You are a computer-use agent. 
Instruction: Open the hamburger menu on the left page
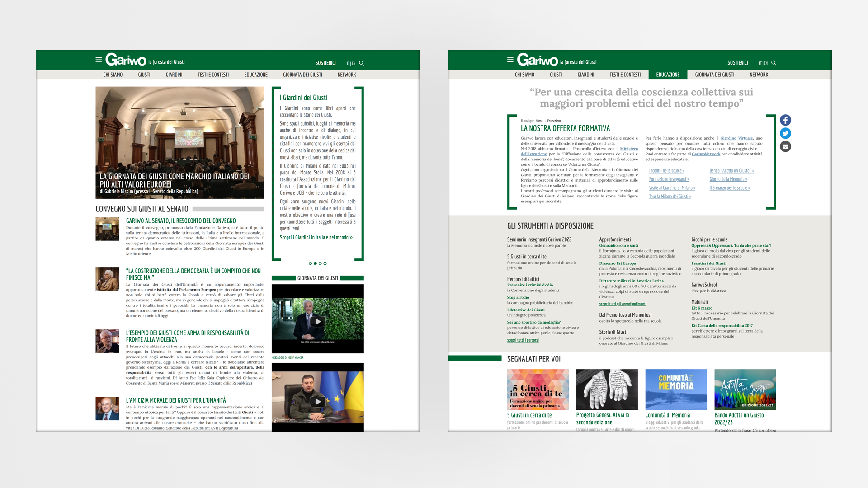pyautogui.click(x=98, y=59)
